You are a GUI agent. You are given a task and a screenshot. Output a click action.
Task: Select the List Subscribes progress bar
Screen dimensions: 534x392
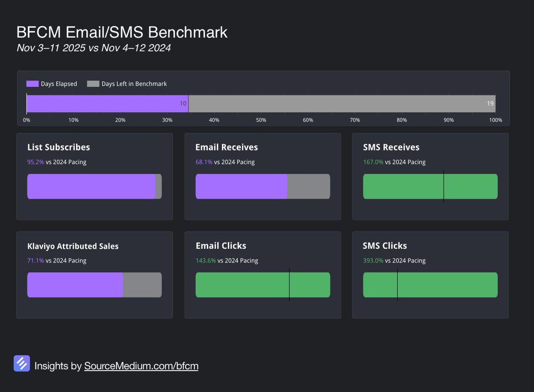tap(94, 186)
